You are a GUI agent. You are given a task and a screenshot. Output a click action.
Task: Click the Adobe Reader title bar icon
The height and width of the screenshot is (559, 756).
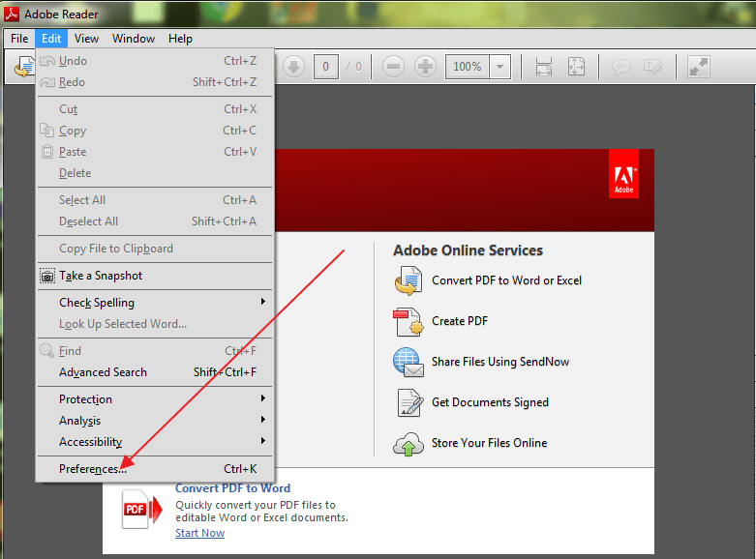point(11,14)
